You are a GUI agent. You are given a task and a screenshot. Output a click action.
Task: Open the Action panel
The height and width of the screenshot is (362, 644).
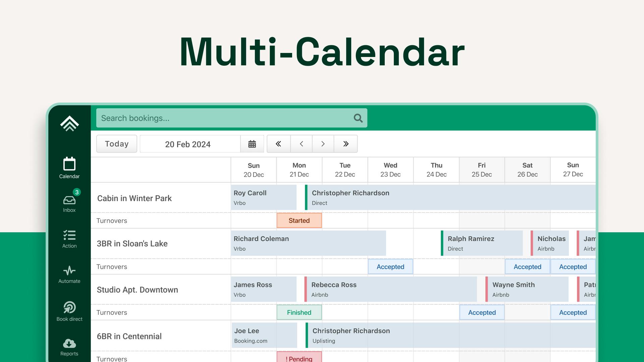[69, 238]
